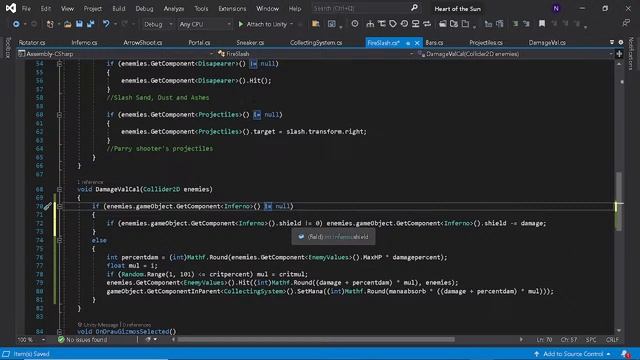Collapse the OnDrawGizmosSelected method on line 84
The image size is (640, 360).
[60, 332]
